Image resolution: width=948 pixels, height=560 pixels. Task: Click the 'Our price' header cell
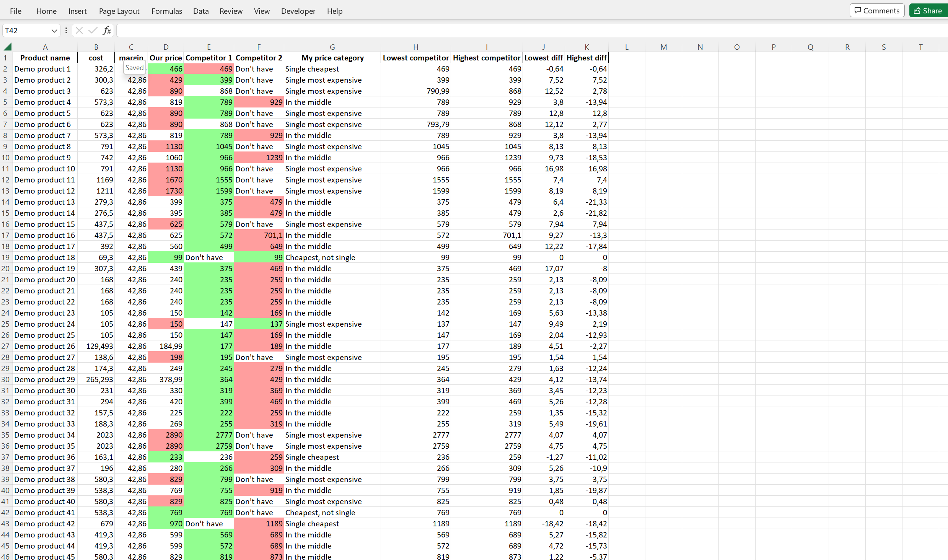(166, 58)
